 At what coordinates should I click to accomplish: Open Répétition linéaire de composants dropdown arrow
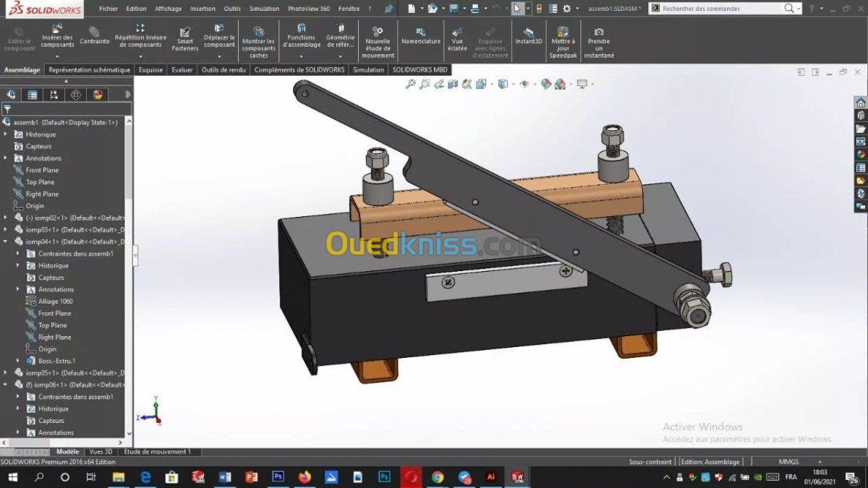(x=140, y=56)
